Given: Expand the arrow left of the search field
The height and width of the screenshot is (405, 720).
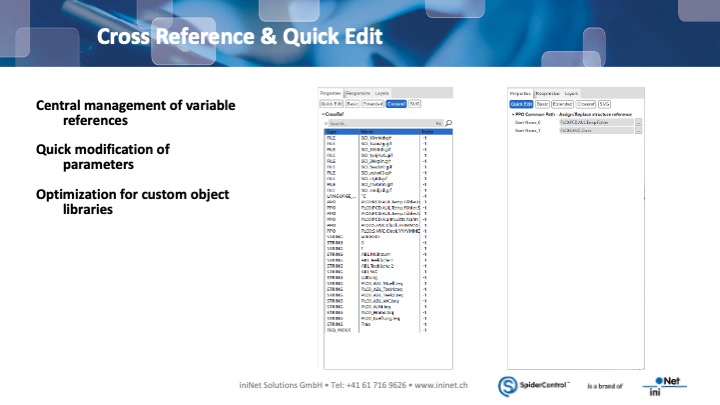Looking at the screenshot, I should [x=324, y=123].
